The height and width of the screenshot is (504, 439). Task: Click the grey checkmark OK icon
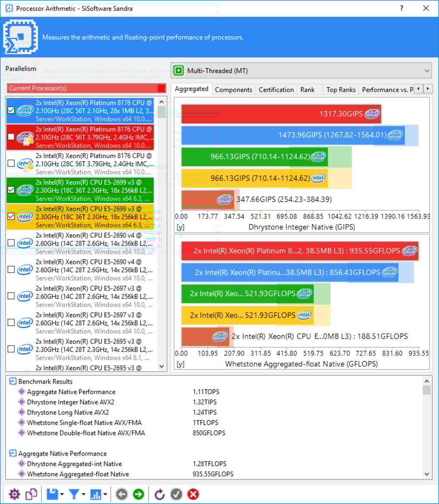(176, 494)
